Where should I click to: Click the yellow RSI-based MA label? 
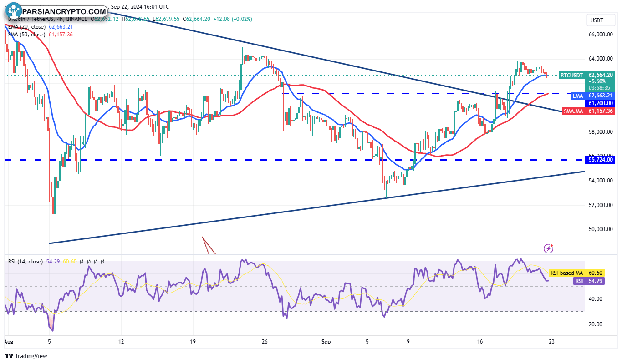[566, 273]
